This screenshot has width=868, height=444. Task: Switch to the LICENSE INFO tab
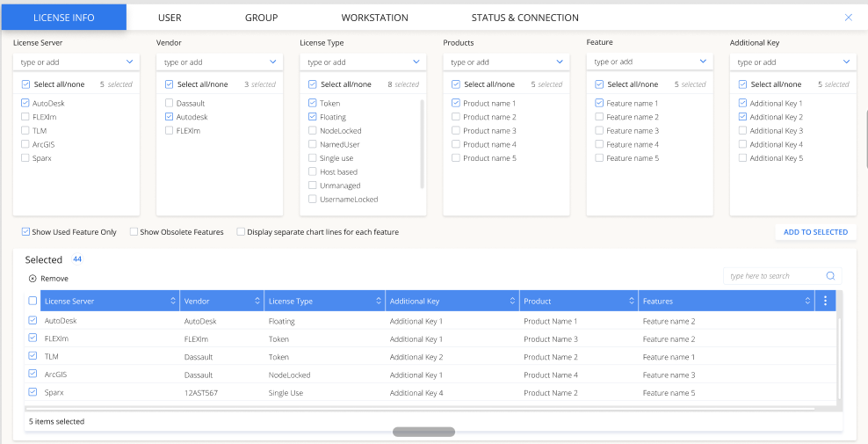coord(63,18)
